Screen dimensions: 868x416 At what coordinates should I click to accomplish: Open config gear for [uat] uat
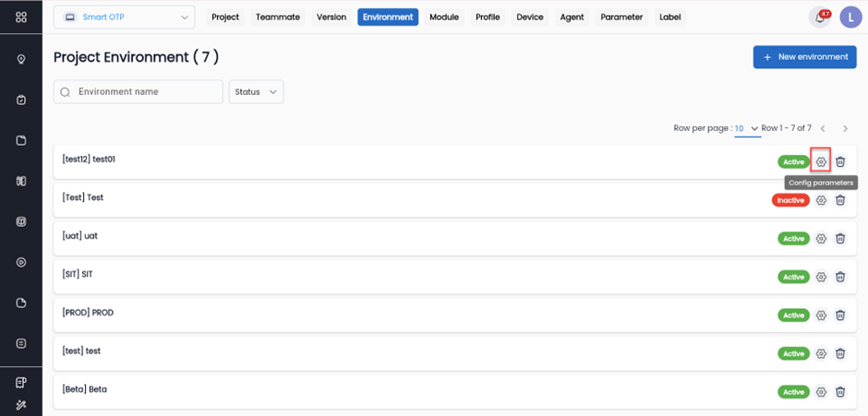pos(821,238)
